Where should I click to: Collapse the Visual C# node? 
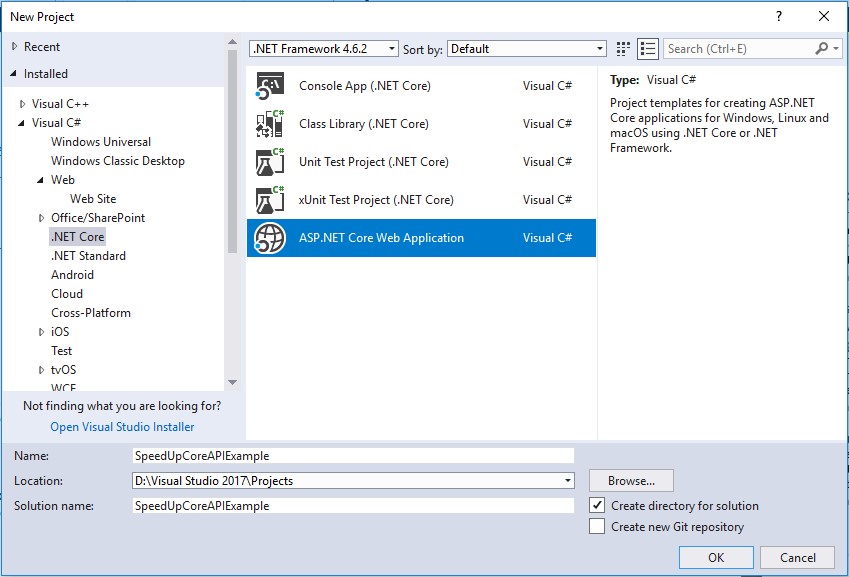21,123
